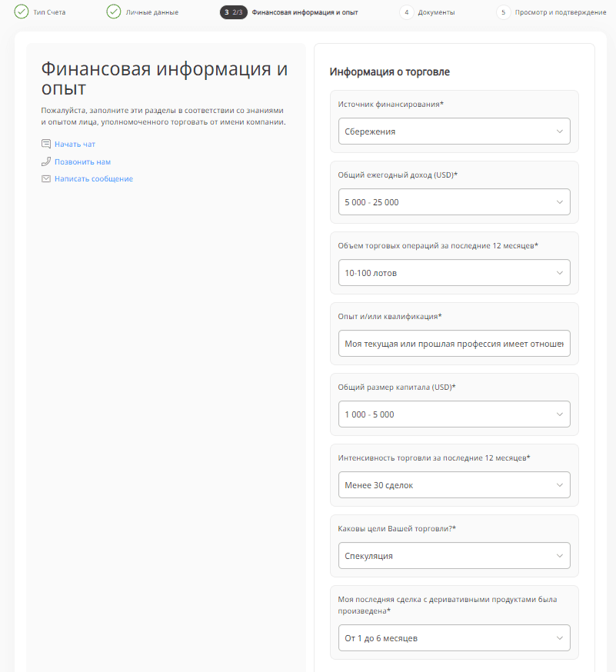The height and width of the screenshot is (672, 616).
Task: Click the envelope message icon
Action: (x=46, y=178)
